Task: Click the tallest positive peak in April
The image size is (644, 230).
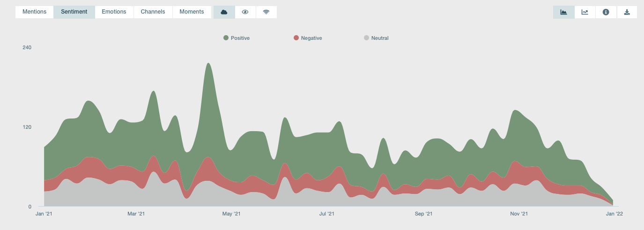Action: click(208, 64)
